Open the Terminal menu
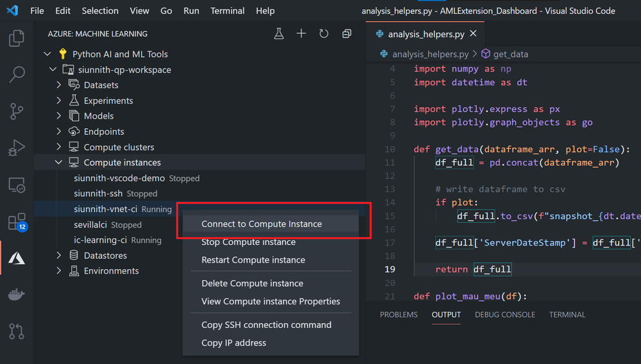This screenshot has height=364, width=641. (x=227, y=11)
